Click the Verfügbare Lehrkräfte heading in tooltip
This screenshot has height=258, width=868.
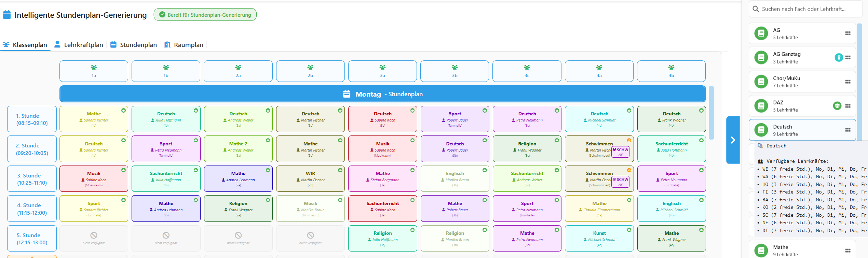tap(793, 161)
